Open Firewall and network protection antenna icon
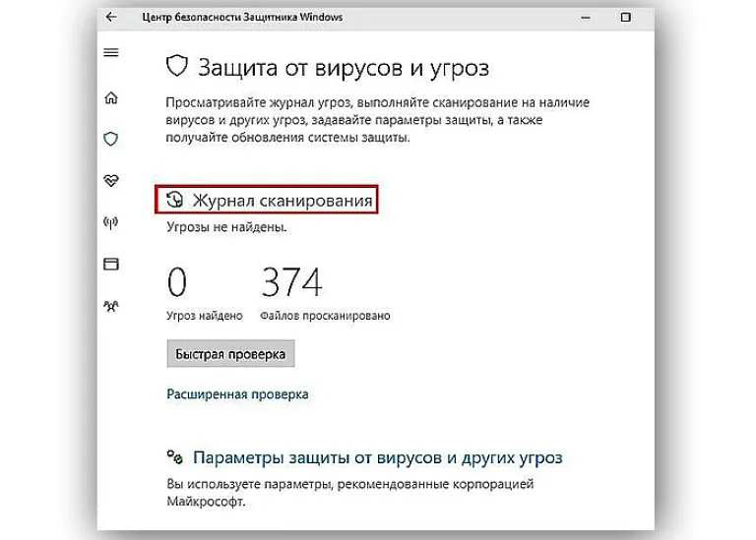Viewport: 756px width, 540px height. (111, 222)
